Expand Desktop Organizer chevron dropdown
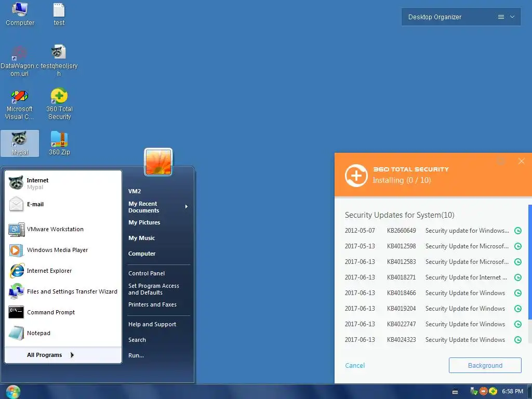This screenshot has height=399, width=532. pos(512,17)
